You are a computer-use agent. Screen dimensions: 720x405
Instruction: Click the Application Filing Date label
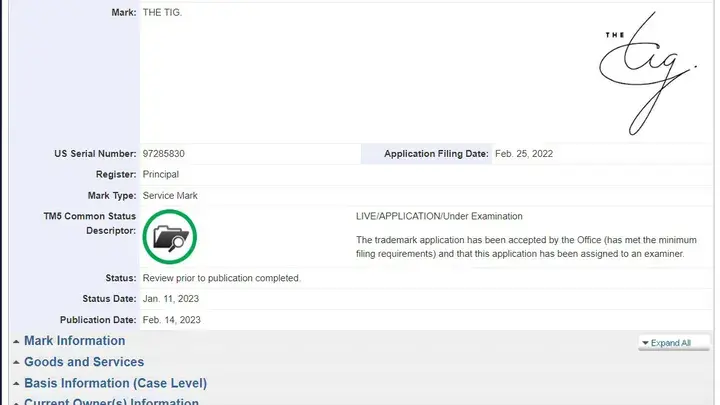[x=436, y=154]
